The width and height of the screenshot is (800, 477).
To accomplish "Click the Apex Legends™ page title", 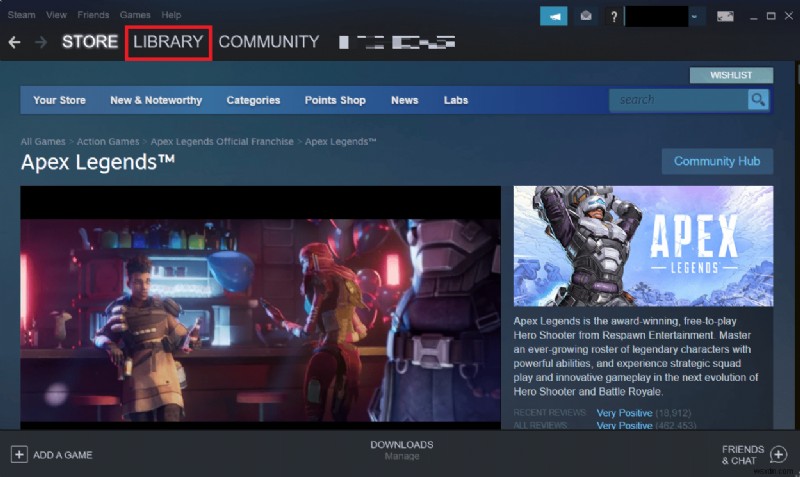I will [97, 162].
